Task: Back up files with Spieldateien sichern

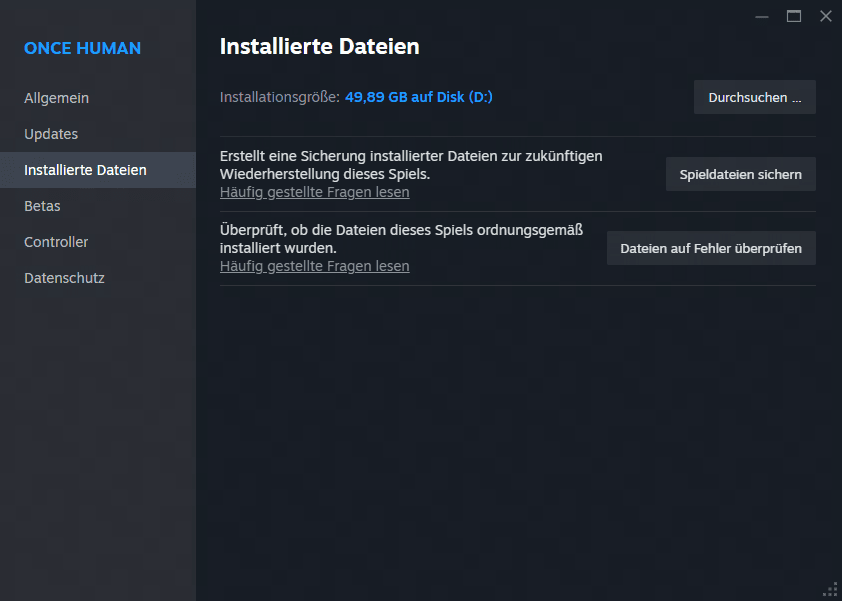Action: [x=741, y=174]
